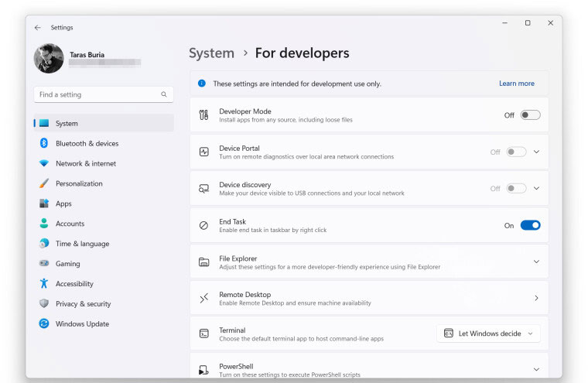Screen dimensions: 588x383
Task: Click the Accounts person icon
Action: point(44,223)
